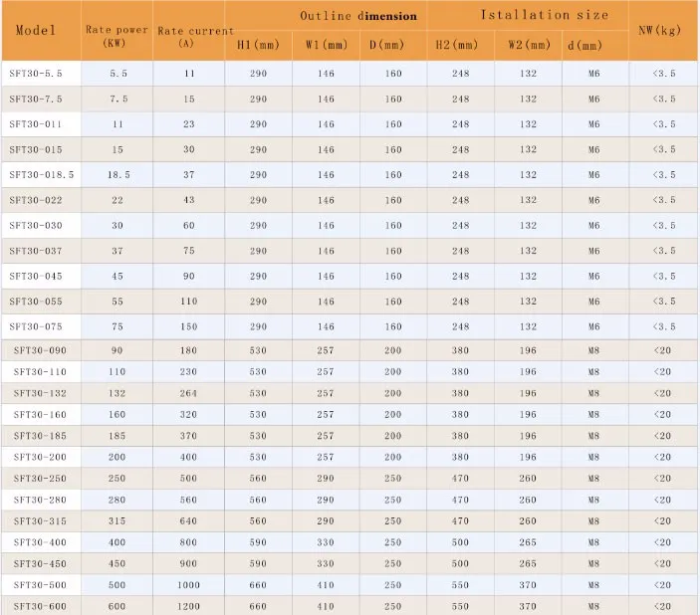Click the W2(mm) subheader

click(529, 45)
